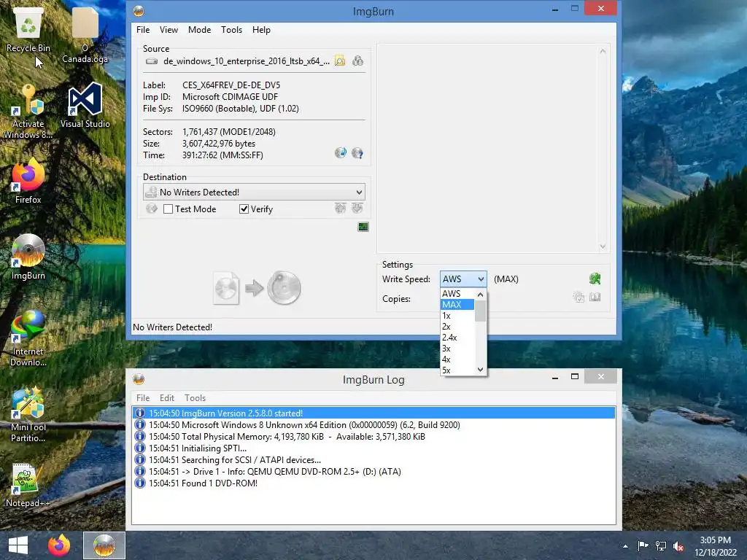
Task: Open the View menu in ImgBurn
Action: pyautogui.click(x=169, y=29)
